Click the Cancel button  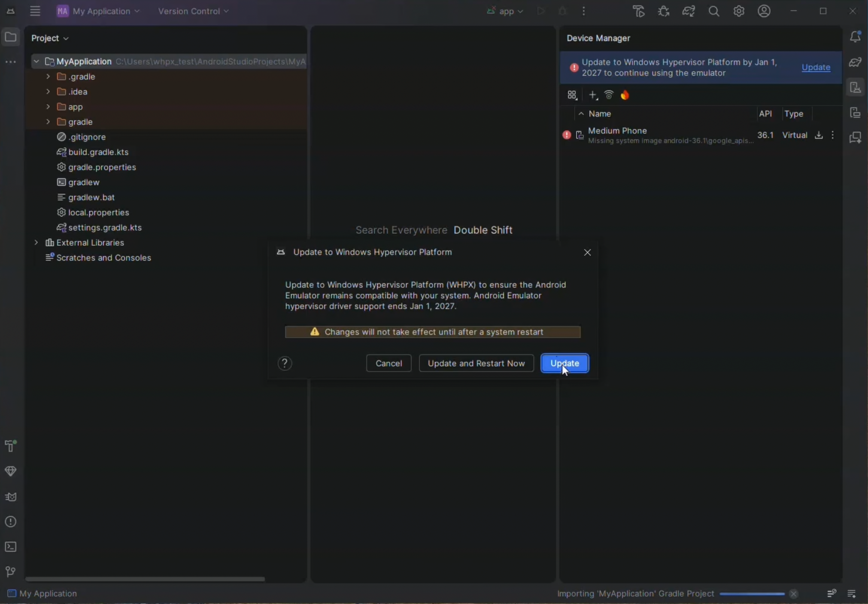click(x=388, y=363)
